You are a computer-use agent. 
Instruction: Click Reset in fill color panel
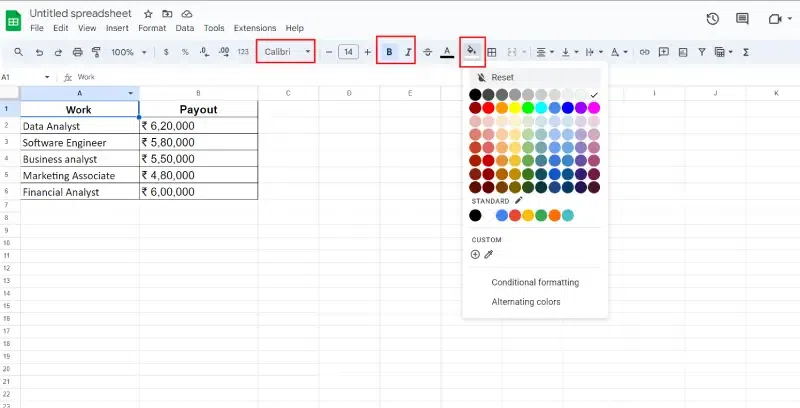tap(535, 78)
